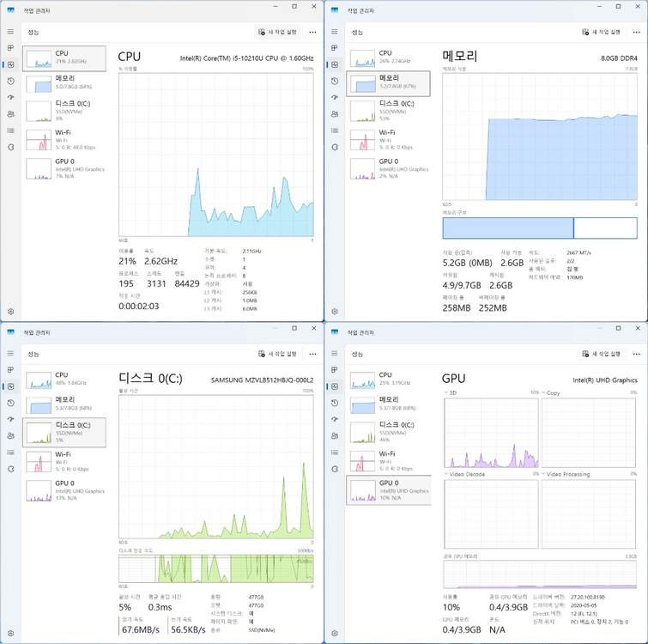
Task: Click the SAMSUNG MZVLB512HBJQ-000L2 disk model text
Action: coord(262,380)
